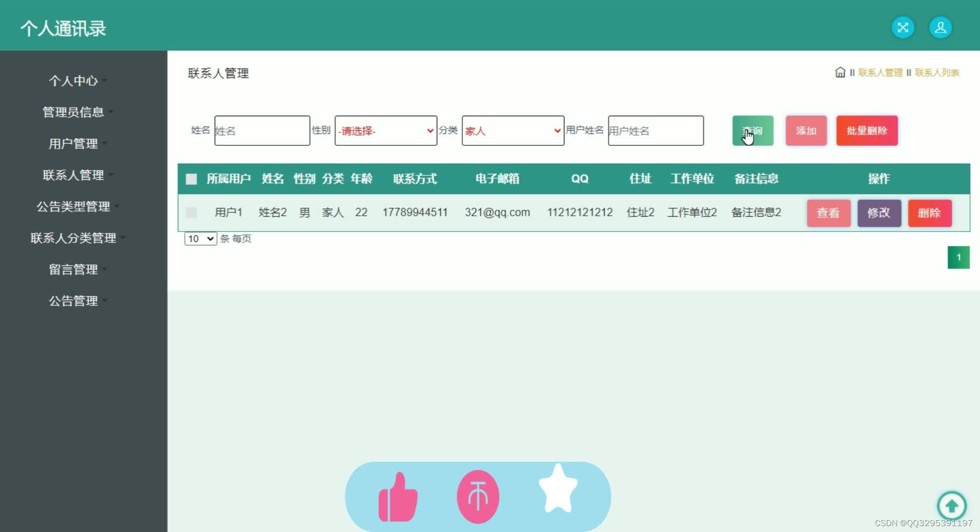
Task: Click 联系人列表 breadcrumb link
Action: pos(937,73)
